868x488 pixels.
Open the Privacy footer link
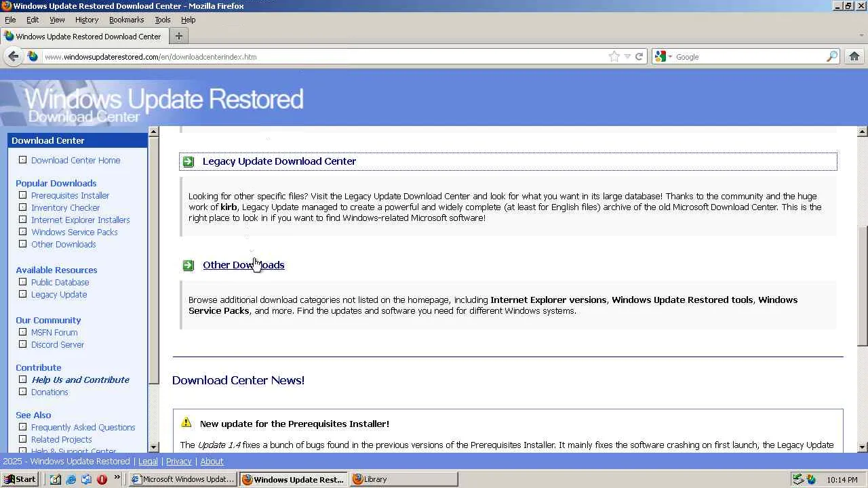pos(179,462)
